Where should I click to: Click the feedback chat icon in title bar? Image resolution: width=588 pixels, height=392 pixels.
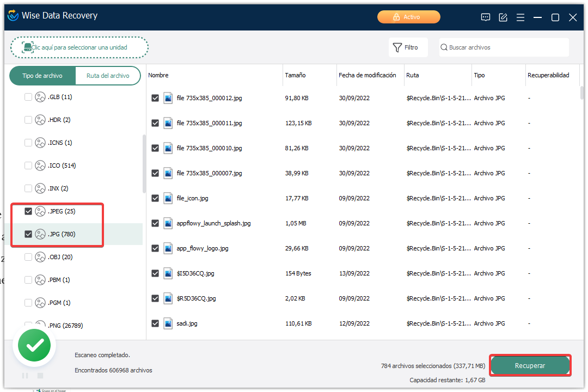point(486,17)
